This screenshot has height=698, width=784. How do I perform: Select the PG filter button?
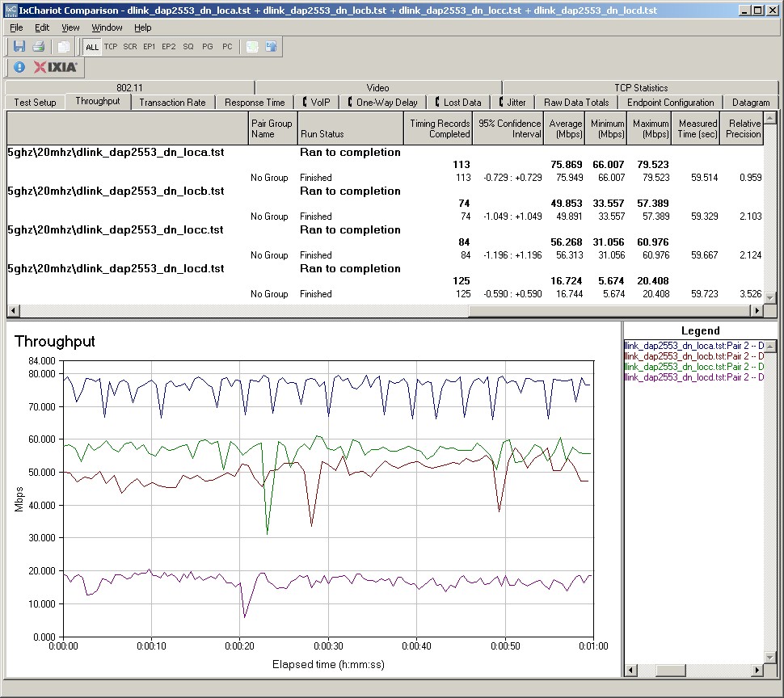(x=208, y=47)
